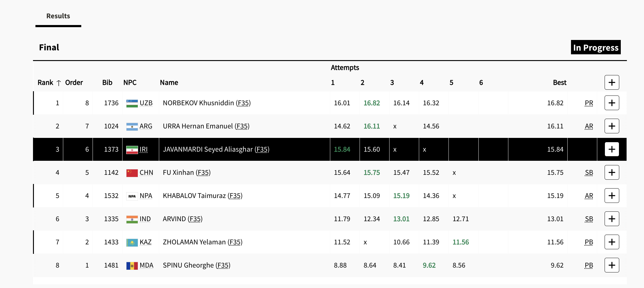Expand URRA Hernan Emanuel row details

click(612, 126)
